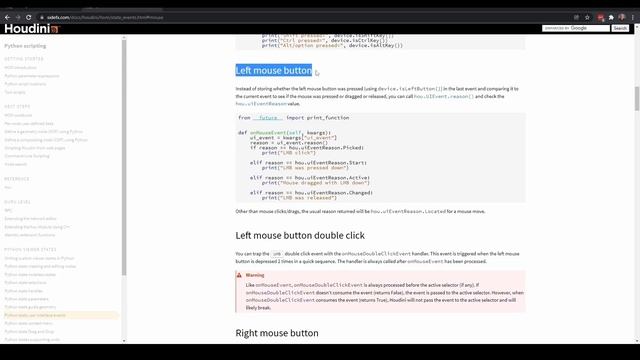Open the red extension icon in toolbar

tap(600, 18)
